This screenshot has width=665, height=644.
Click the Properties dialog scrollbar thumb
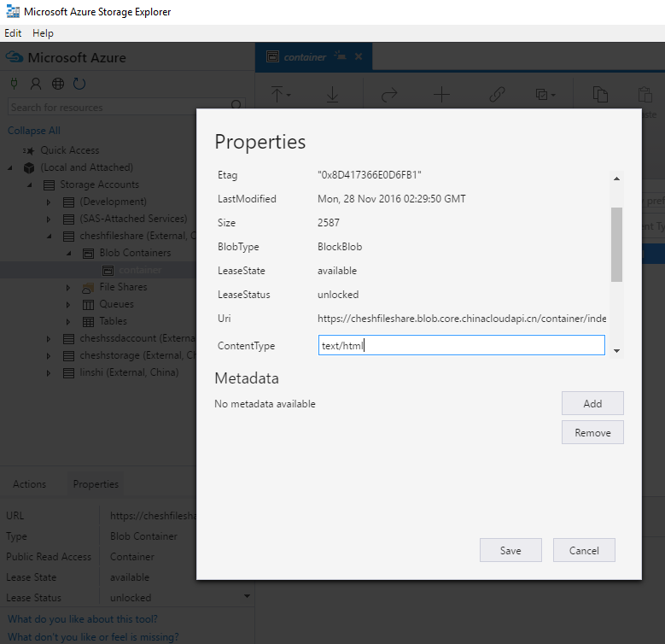pos(616,243)
